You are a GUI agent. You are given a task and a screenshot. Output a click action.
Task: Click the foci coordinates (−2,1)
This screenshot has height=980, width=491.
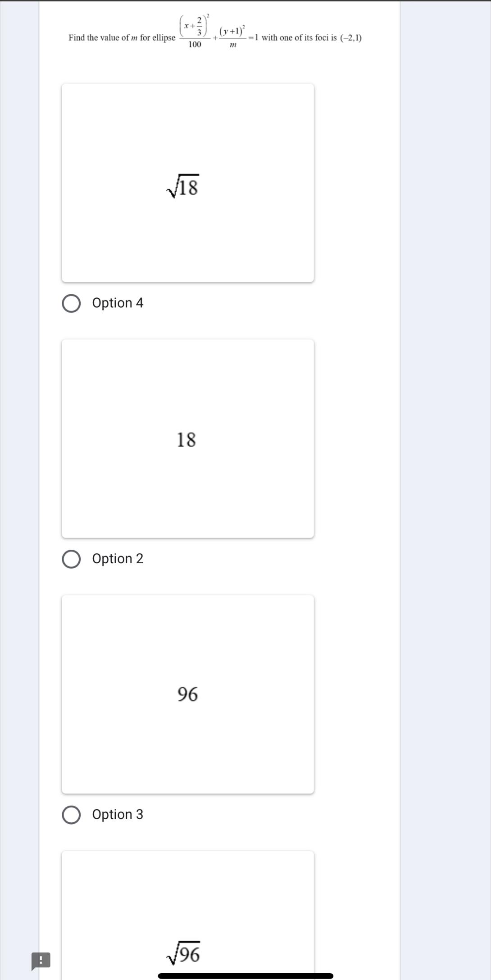(x=351, y=38)
